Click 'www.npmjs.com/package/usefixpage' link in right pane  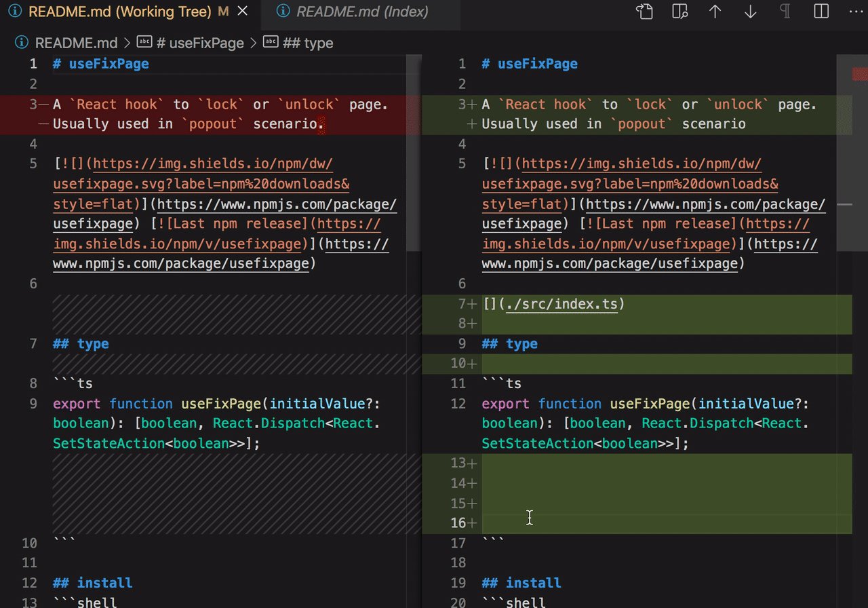pos(609,264)
